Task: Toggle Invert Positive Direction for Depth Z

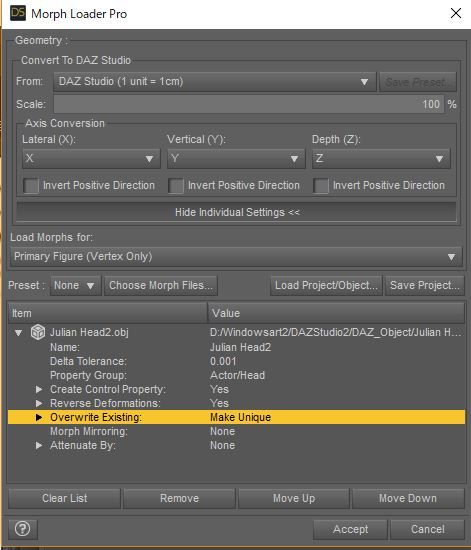Action: tap(321, 186)
